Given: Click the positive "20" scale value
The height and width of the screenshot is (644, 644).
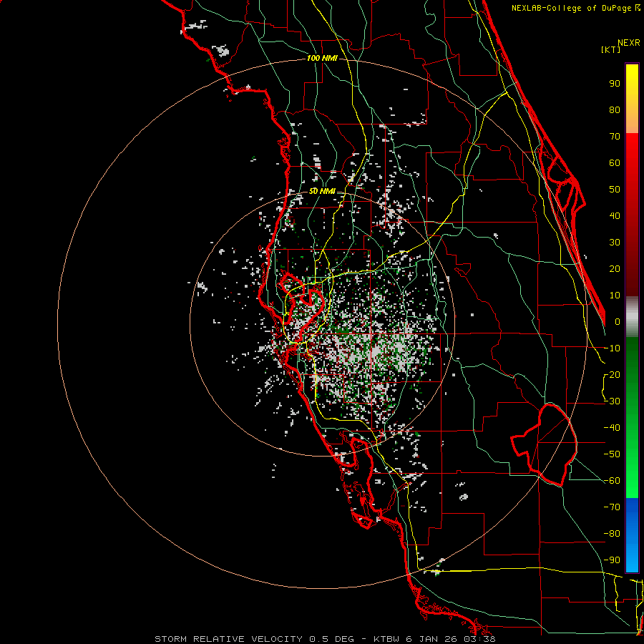Looking at the screenshot, I should 615,269.
